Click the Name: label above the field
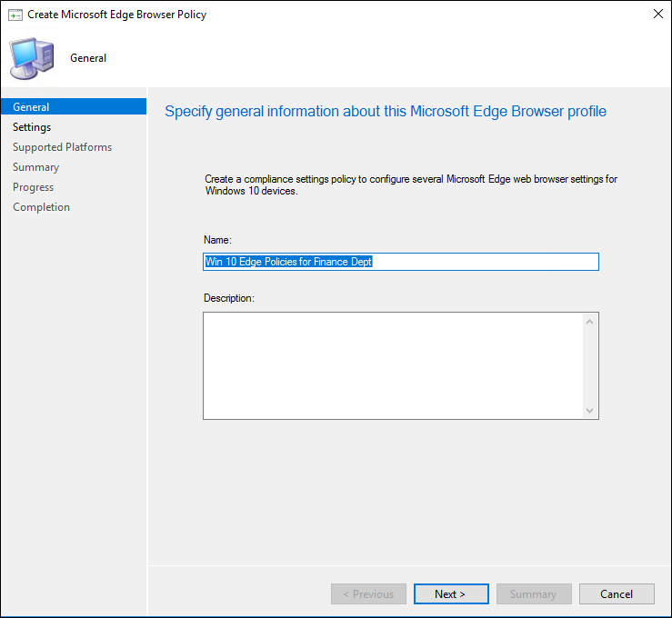Image resolution: width=672 pixels, height=618 pixels. coord(218,240)
